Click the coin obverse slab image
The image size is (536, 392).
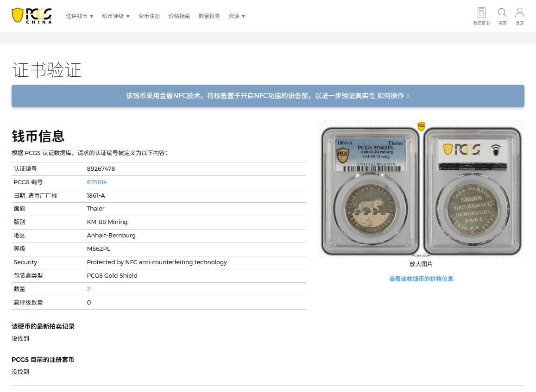coord(370,191)
